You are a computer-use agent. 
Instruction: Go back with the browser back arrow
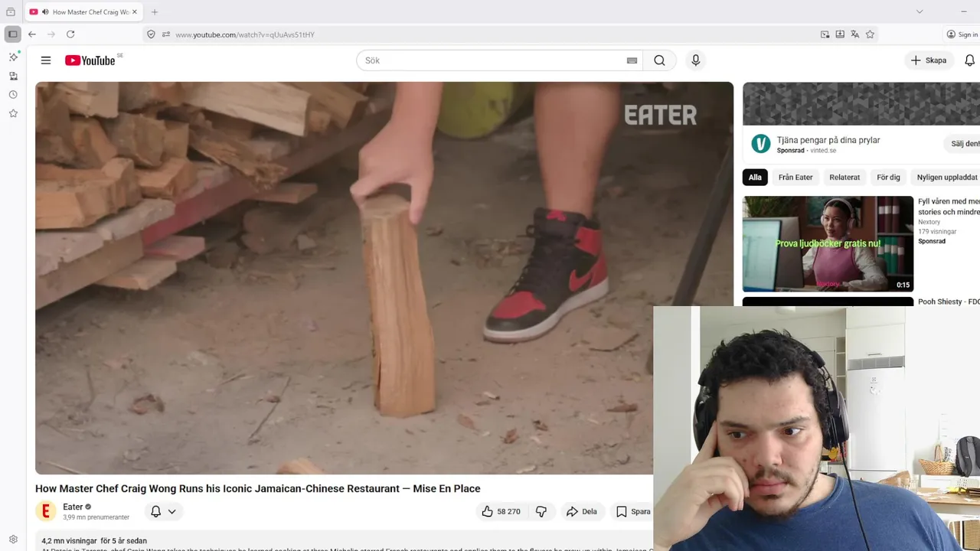click(x=32, y=34)
